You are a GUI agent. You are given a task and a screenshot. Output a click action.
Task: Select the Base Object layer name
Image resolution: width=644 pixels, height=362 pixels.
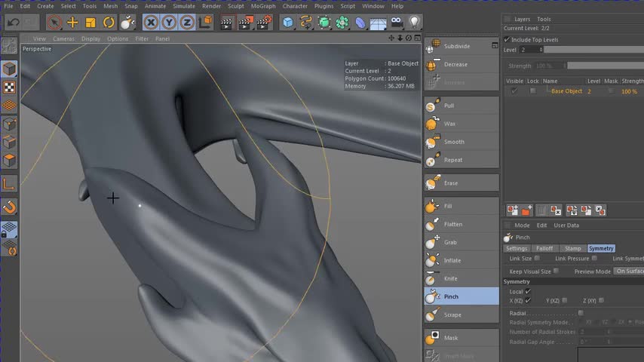[566, 91]
